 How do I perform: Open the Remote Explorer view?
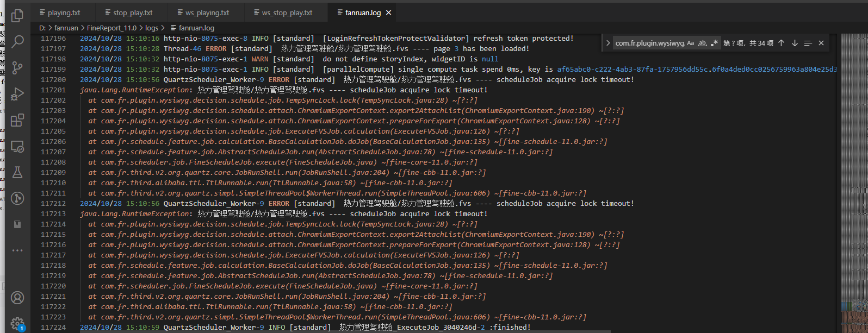17,146
